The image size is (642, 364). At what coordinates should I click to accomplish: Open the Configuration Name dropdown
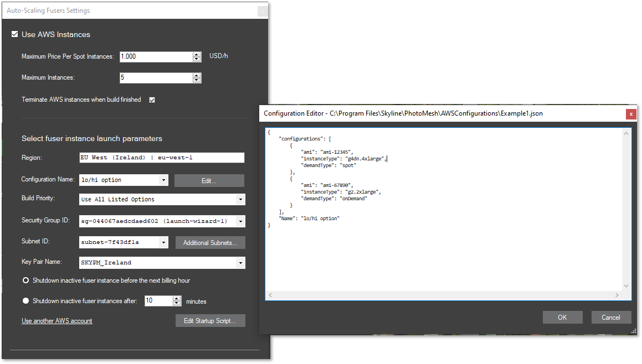163,180
